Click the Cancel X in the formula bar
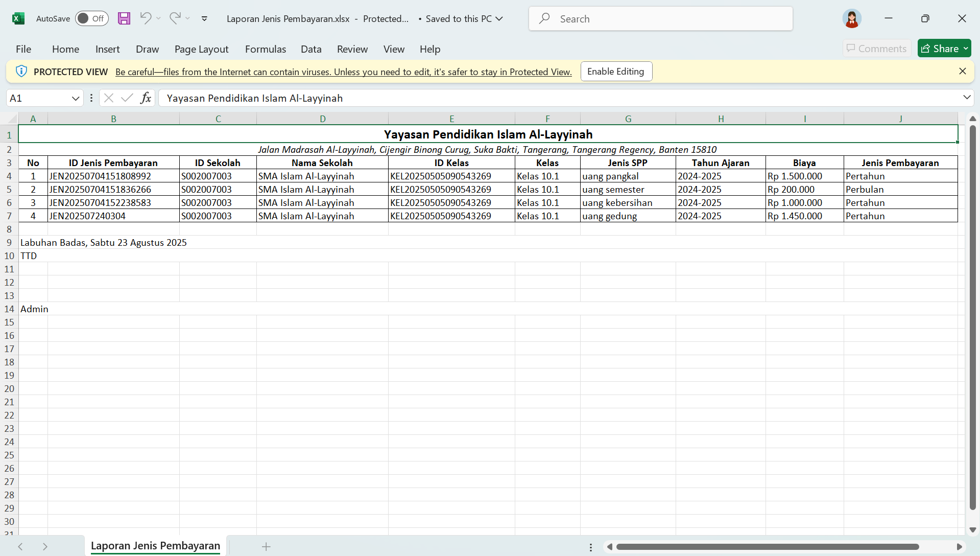The height and width of the screenshot is (556, 980). tap(108, 98)
